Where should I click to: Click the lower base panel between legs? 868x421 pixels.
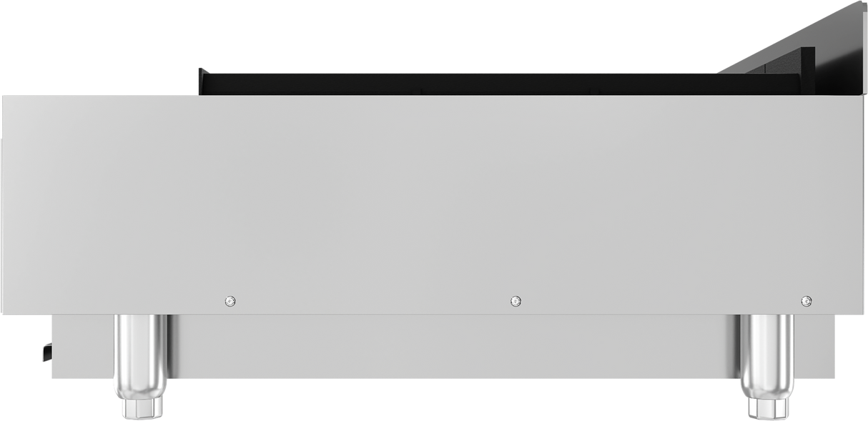pyautogui.click(x=453, y=347)
